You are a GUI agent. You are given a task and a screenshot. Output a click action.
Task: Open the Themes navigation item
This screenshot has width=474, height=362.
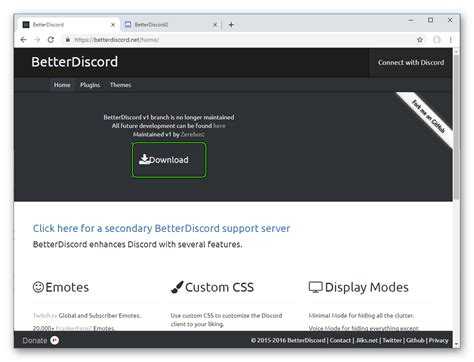pyautogui.click(x=120, y=85)
